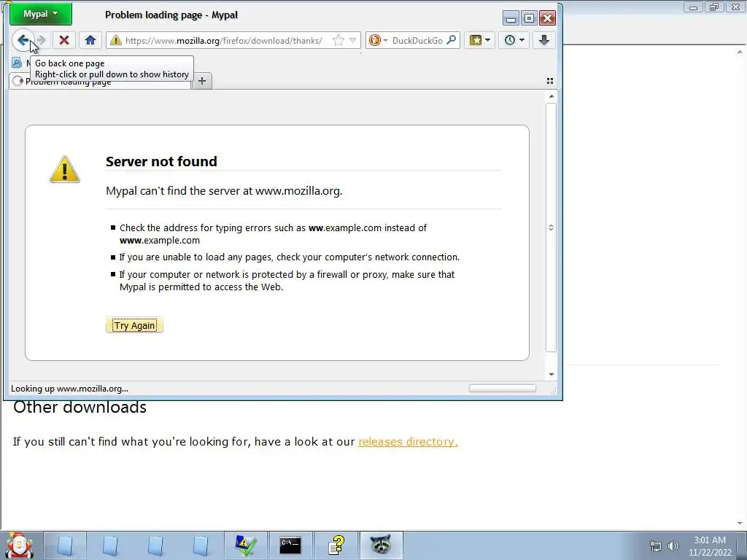This screenshot has height=560, width=747.
Task: Open the Santa Start button
Action: (x=18, y=545)
